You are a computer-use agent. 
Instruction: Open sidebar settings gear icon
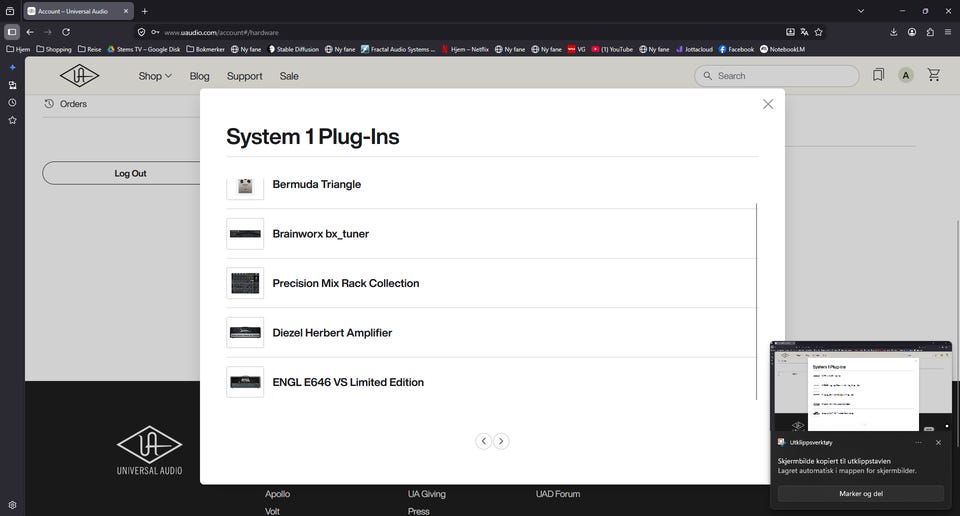point(12,505)
